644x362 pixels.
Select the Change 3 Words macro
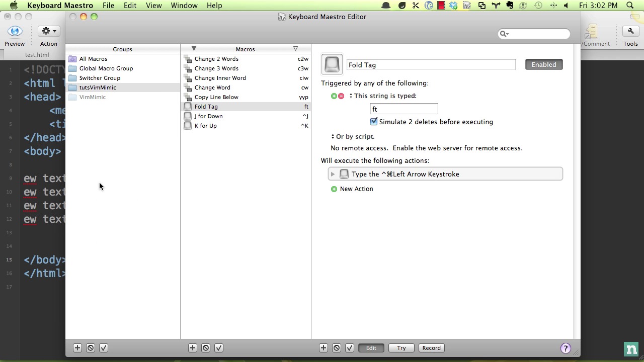click(246, 68)
